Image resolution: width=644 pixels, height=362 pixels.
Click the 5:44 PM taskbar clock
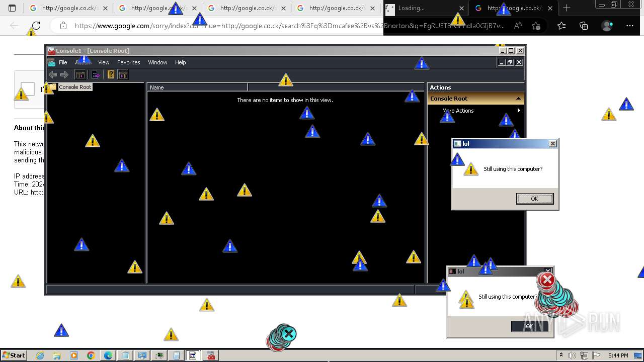[618, 355]
